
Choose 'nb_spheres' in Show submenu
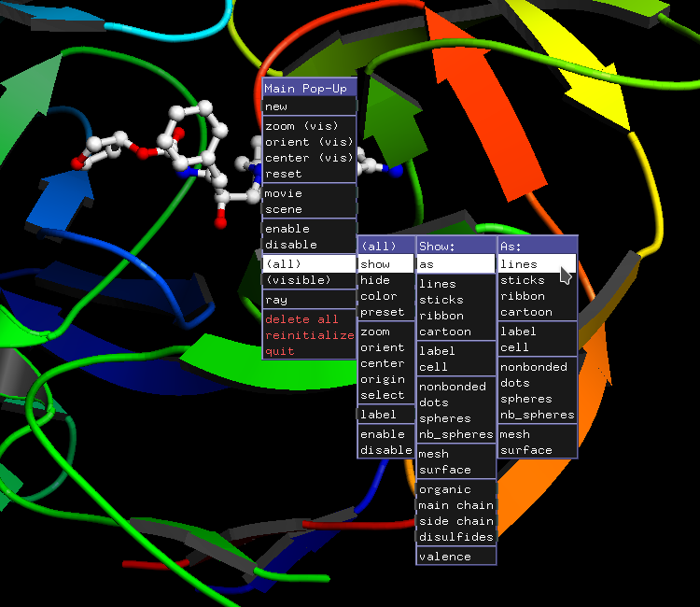(455, 434)
